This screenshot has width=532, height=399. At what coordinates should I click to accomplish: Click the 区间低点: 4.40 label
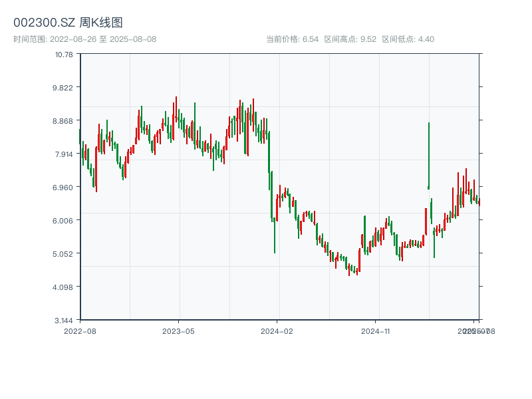[x=408, y=39]
